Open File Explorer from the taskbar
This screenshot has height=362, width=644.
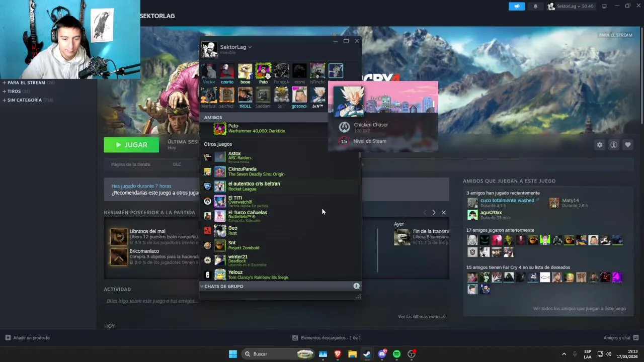[x=352, y=354]
